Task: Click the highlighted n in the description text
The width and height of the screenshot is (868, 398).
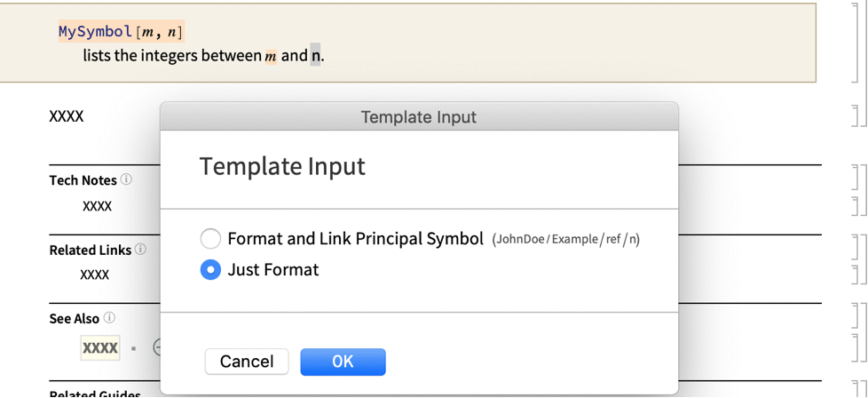Action: point(315,56)
